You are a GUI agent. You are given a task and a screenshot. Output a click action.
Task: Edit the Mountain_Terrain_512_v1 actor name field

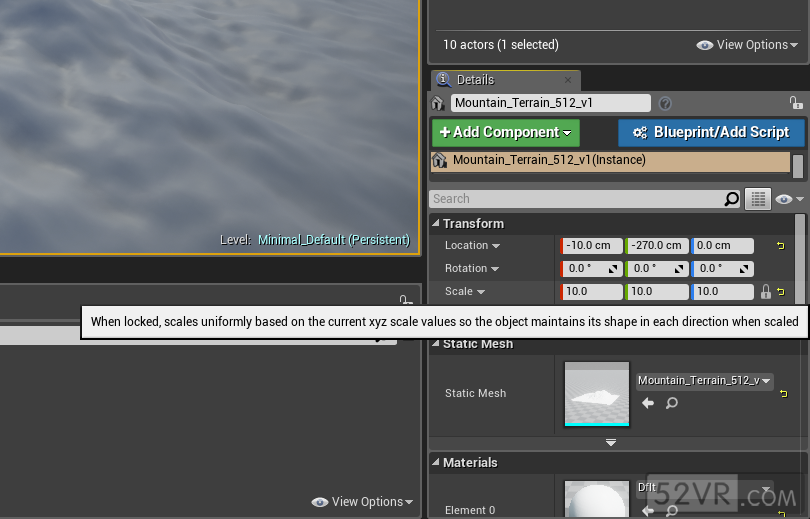551,103
